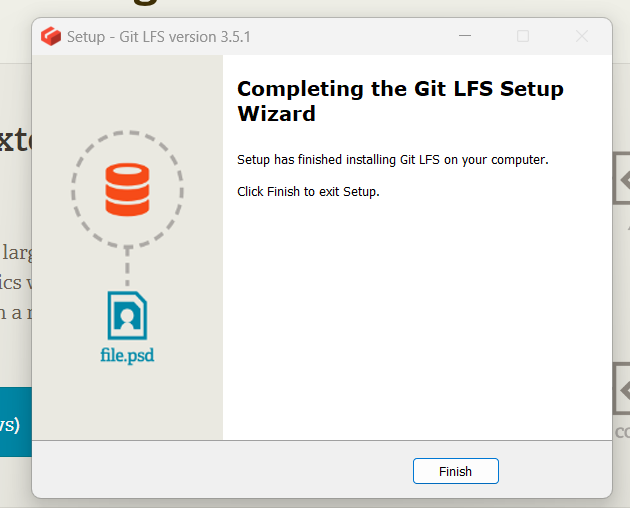Click the "Click Finish to exit Setup." text
The image size is (630, 508).
[x=308, y=192]
